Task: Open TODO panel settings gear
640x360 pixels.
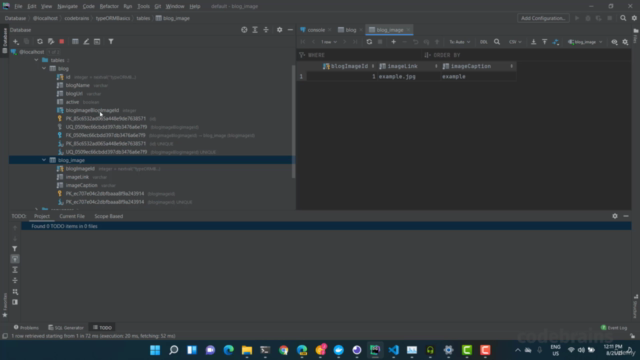Action: point(615,216)
